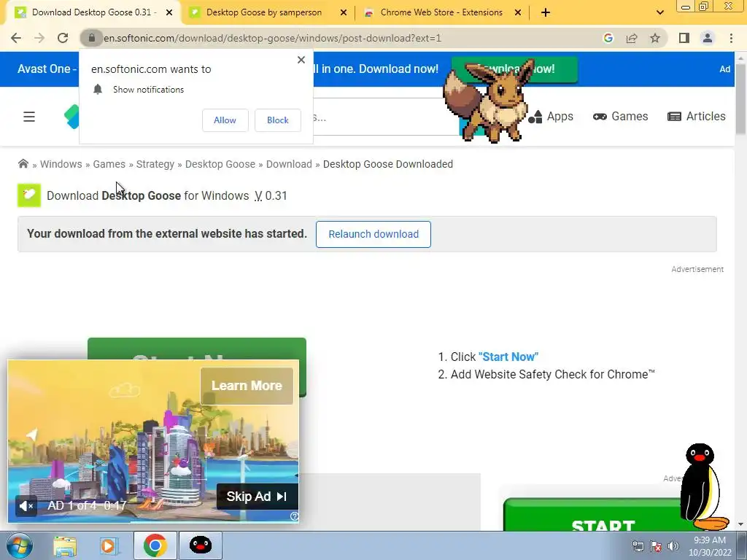Click the Start Now link text
This screenshot has width=747, height=560.
pyautogui.click(x=508, y=357)
